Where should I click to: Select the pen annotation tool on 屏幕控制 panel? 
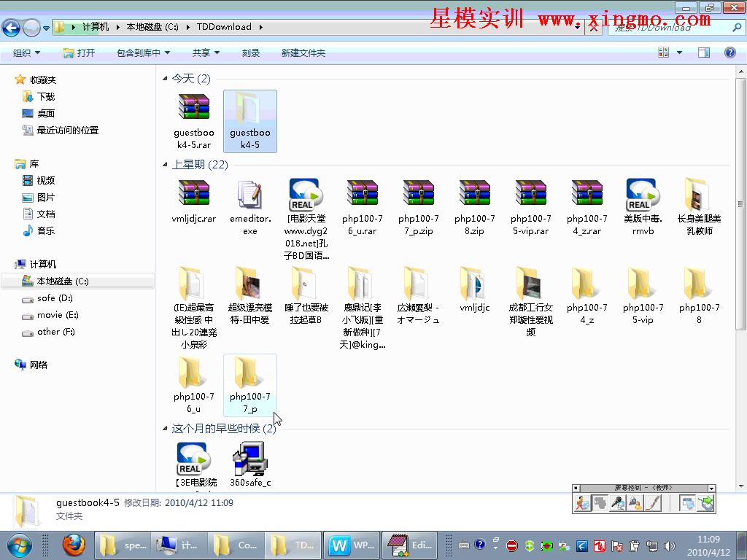653,503
